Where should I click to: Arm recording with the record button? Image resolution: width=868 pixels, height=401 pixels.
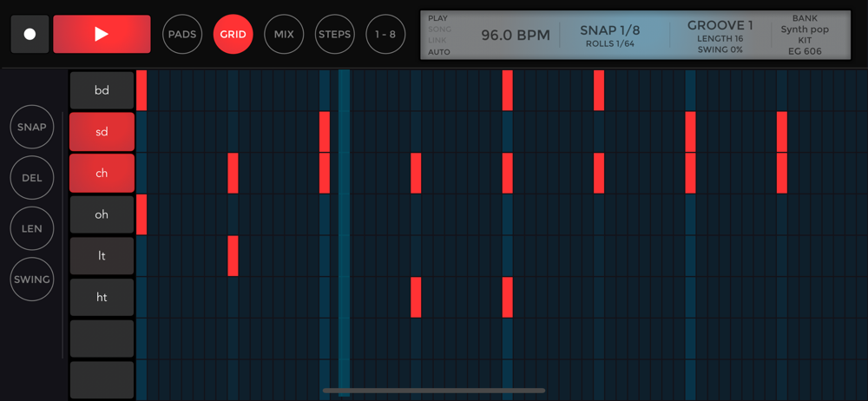pos(30,35)
